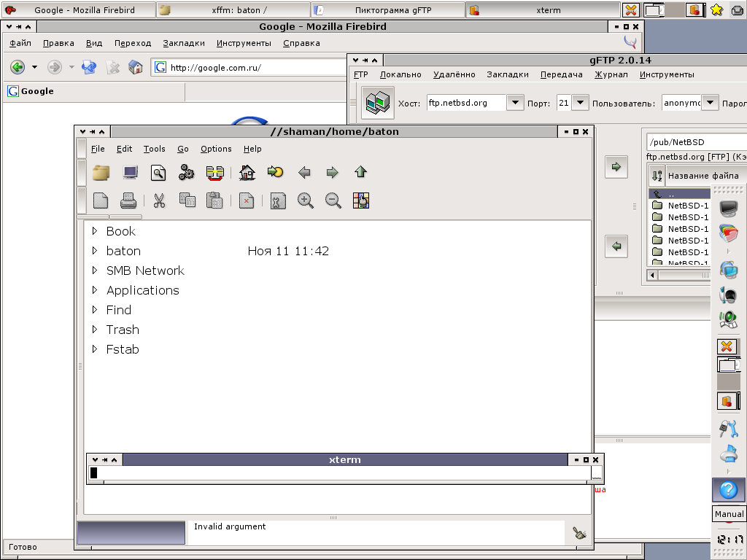Click the gFTP connect computers icon
This screenshot has width=747, height=560.
click(377, 103)
